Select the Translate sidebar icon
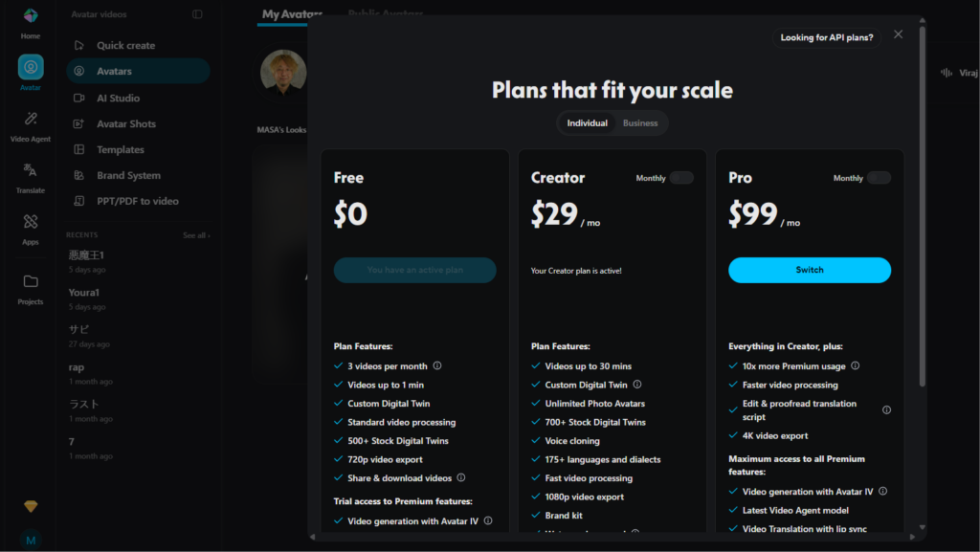 31,170
